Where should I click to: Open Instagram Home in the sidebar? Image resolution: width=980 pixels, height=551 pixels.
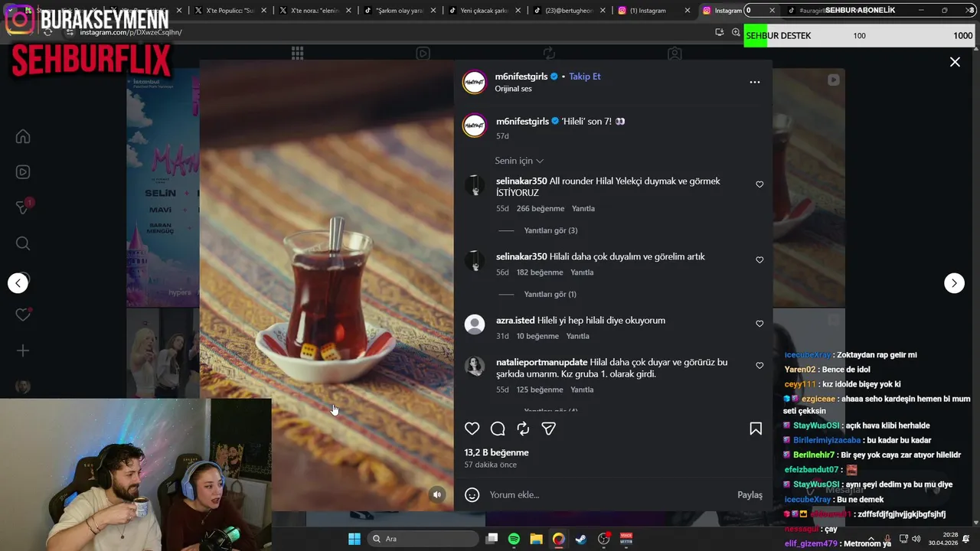[x=23, y=136]
